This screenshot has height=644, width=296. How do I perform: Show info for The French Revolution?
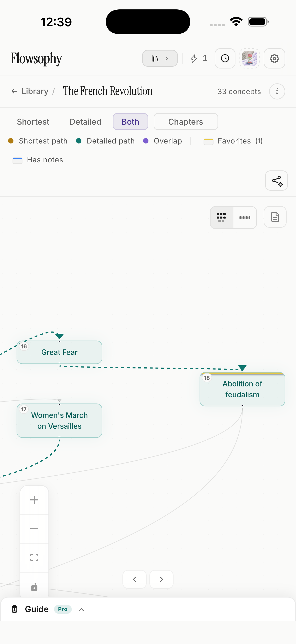277,91
